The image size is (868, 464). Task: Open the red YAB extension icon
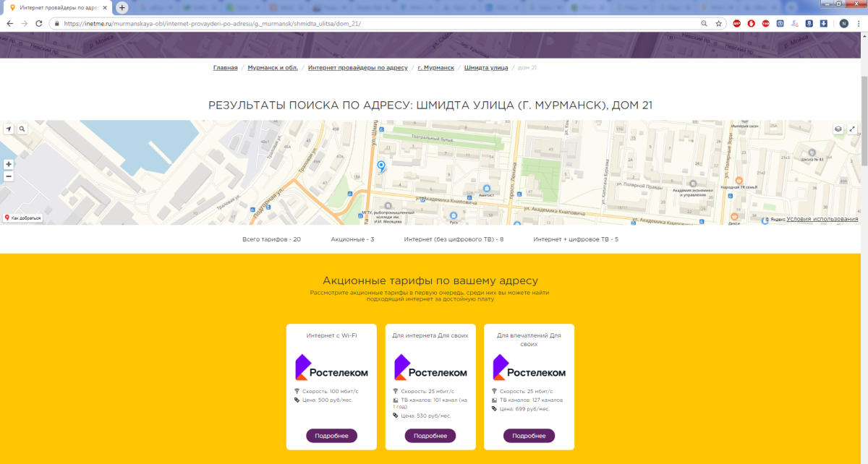click(x=765, y=23)
